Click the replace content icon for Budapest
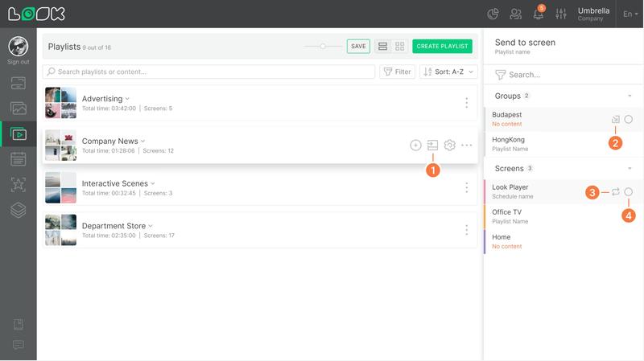The image size is (644, 361). pyautogui.click(x=615, y=119)
